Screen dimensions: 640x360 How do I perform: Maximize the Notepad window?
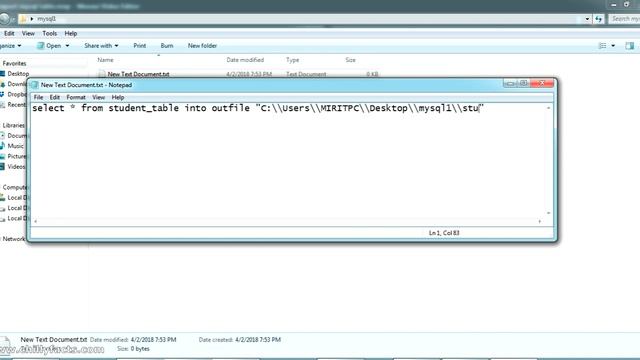pyautogui.click(x=523, y=83)
